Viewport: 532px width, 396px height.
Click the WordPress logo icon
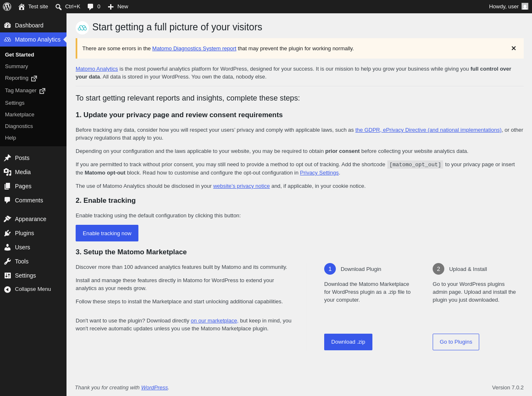pos(7,7)
